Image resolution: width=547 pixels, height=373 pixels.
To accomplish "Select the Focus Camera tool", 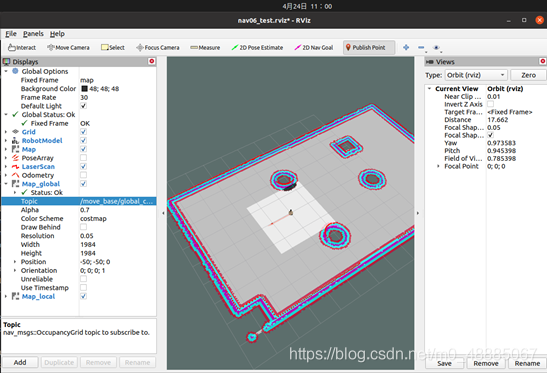I will click(158, 47).
